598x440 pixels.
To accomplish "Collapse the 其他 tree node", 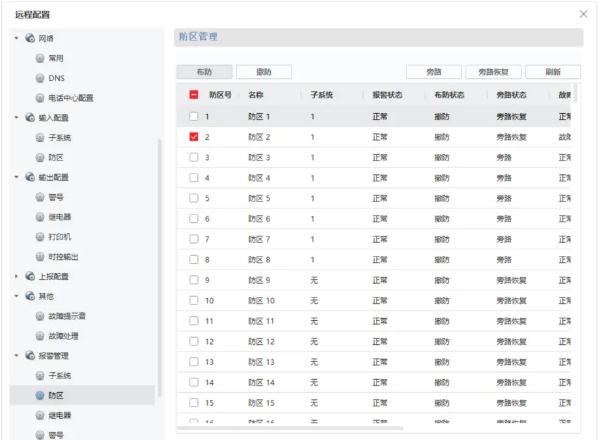I will (16, 296).
